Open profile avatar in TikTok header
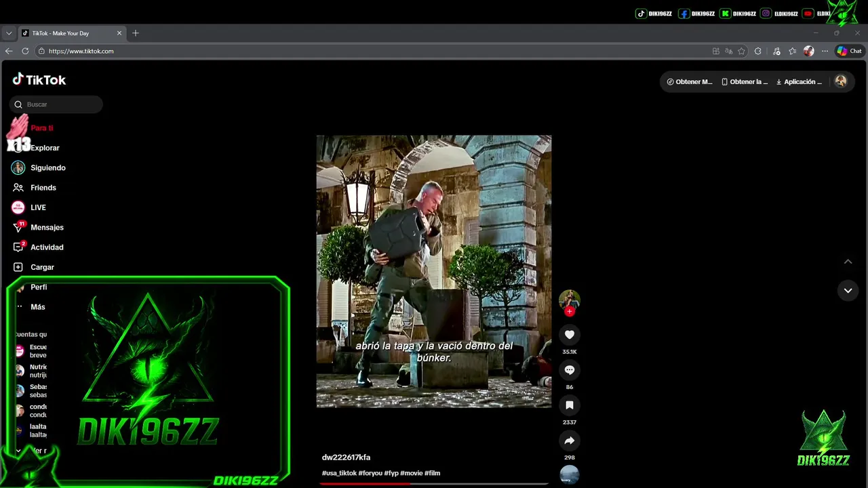 841,81
